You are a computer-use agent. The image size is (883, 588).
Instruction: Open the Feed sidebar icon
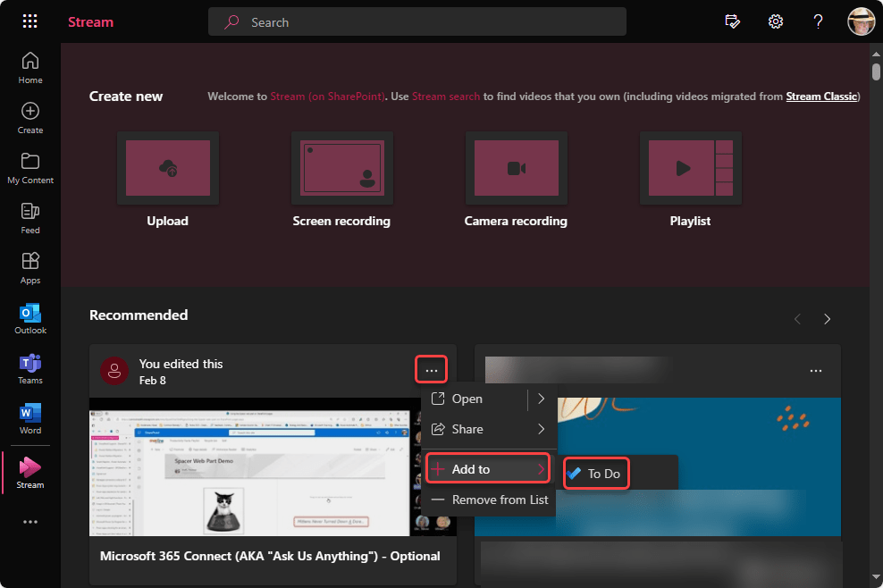coord(30,218)
